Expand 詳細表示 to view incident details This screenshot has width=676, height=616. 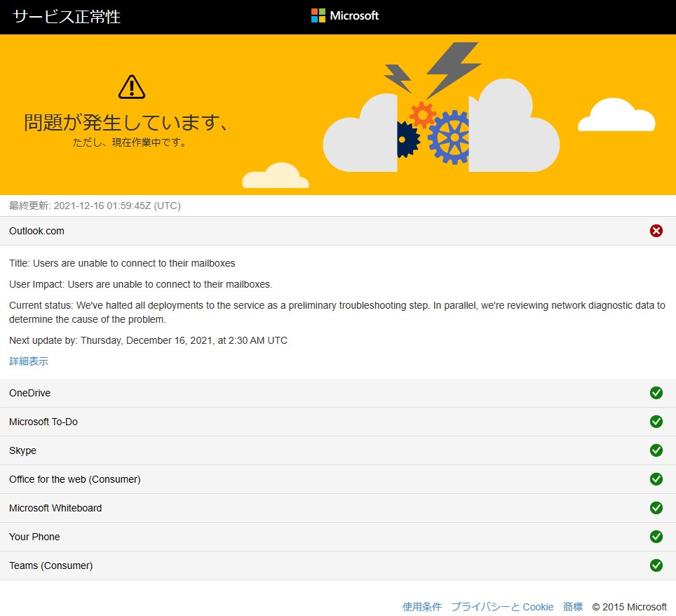click(x=28, y=361)
